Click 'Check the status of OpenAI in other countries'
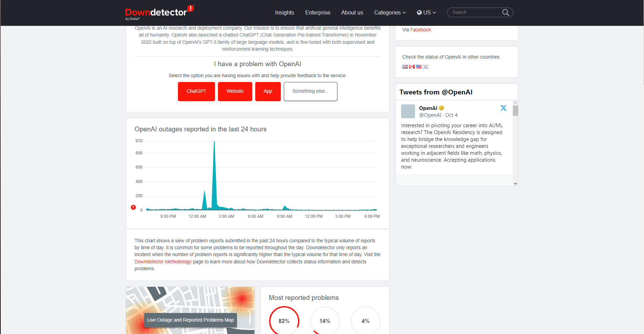 click(x=451, y=57)
